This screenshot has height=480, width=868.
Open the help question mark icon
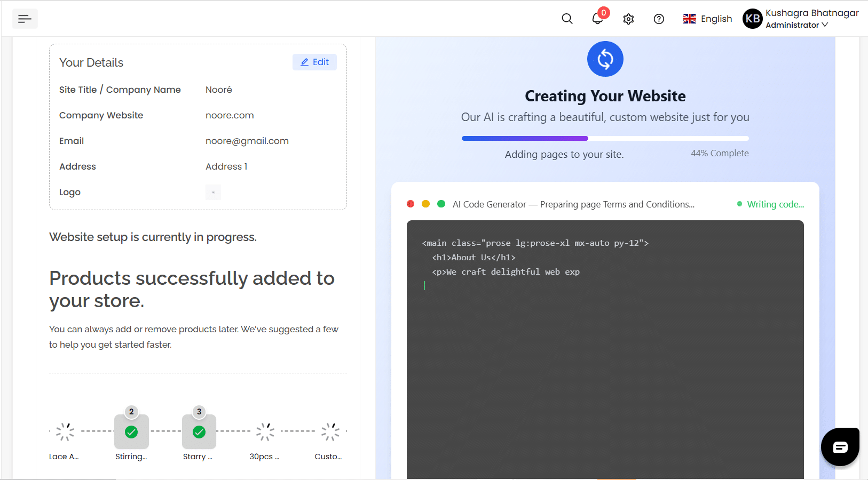(659, 19)
